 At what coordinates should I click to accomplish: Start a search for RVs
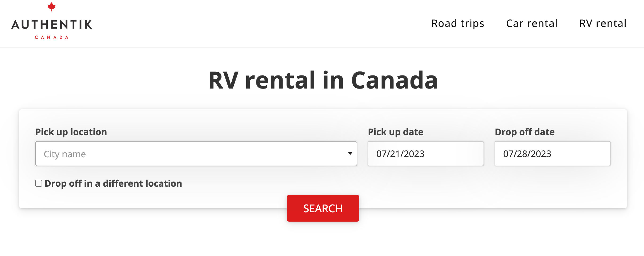(323, 208)
